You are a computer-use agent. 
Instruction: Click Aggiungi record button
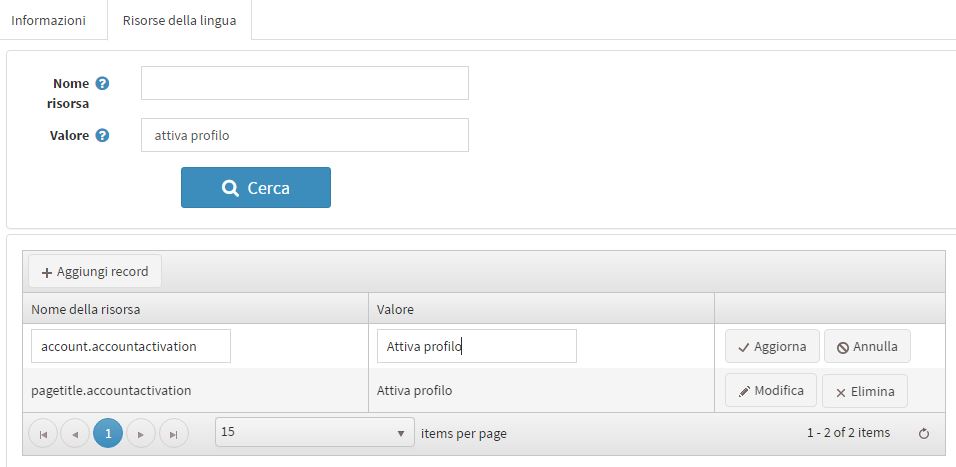pyautogui.click(x=95, y=271)
